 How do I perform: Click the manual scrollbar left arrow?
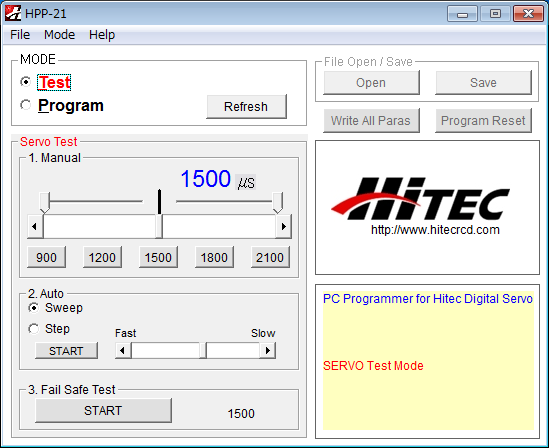pyautogui.click(x=35, y=226)
